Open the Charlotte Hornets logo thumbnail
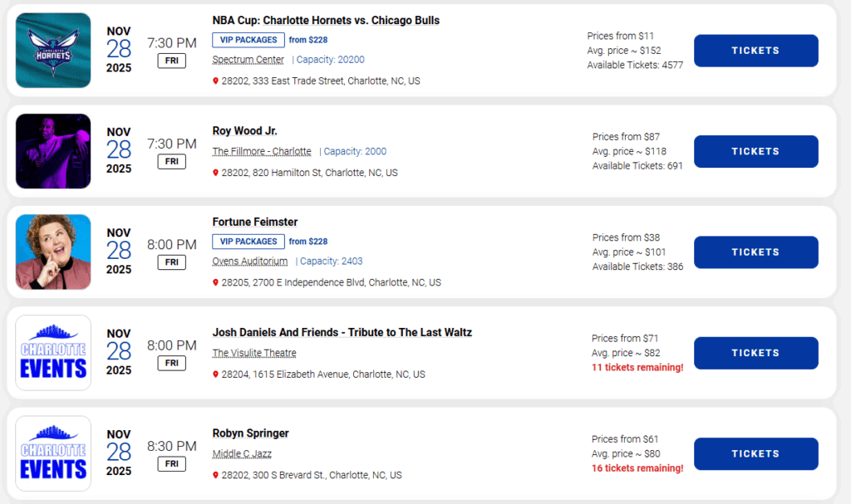The height and width of the screenshot is (504, 851). 53,51
